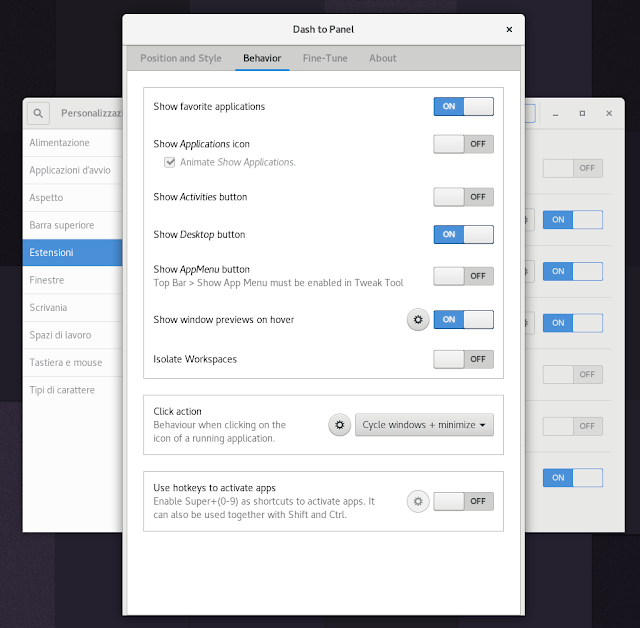Maximize the Tweaks window
640x628 pixels.
(582, 113)
